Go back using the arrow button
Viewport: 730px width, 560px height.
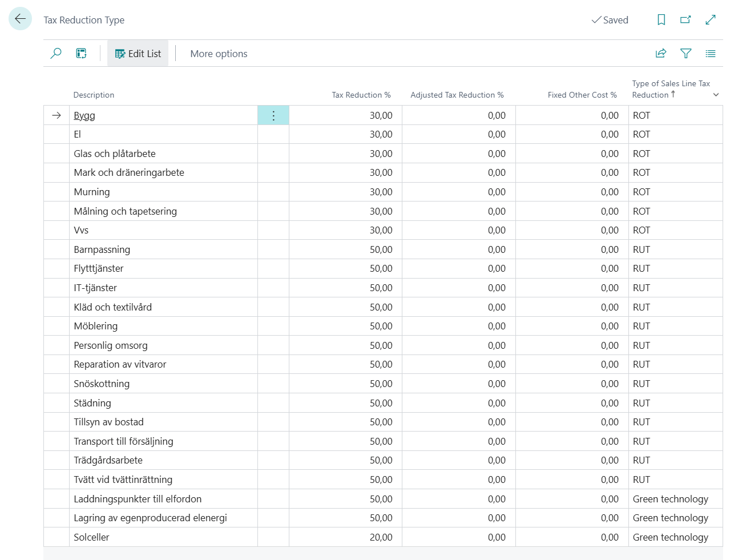[x=20, y=19]
